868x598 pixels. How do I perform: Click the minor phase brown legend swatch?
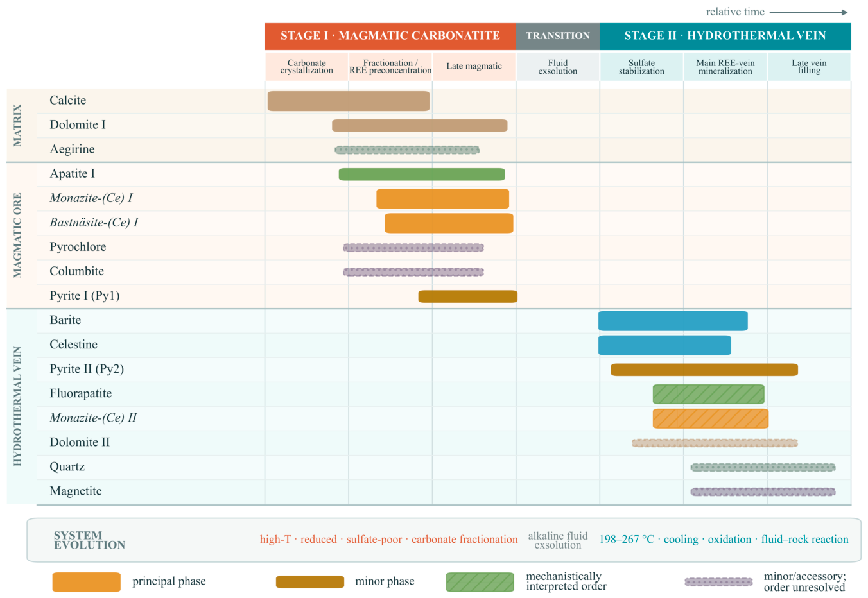[310, 582]
